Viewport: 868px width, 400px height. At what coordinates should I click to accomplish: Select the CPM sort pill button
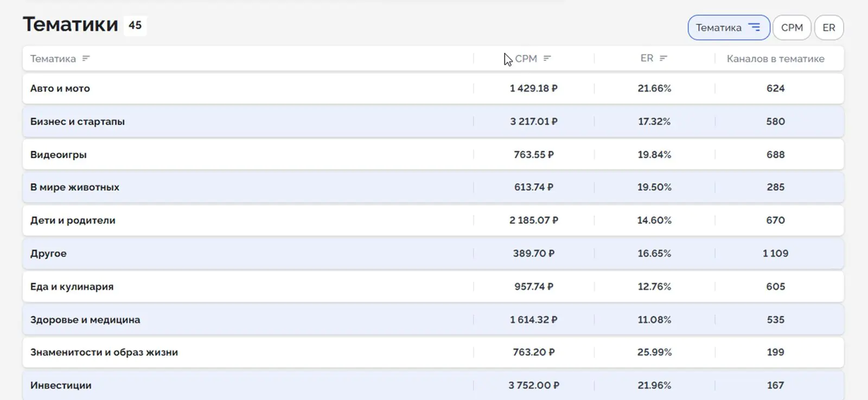(x=792, y=28)
